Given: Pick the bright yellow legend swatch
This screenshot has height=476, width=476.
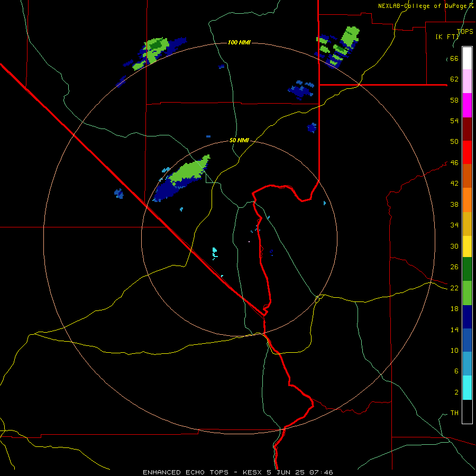Looking at the screenshot, I should coord(467,246).
